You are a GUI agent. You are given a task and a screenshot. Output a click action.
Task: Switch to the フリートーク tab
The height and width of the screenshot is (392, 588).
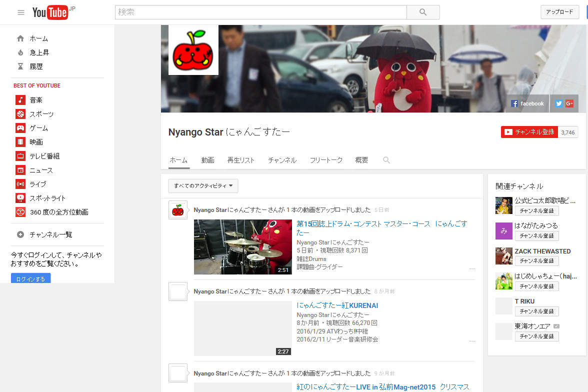(x=326, y=160)
